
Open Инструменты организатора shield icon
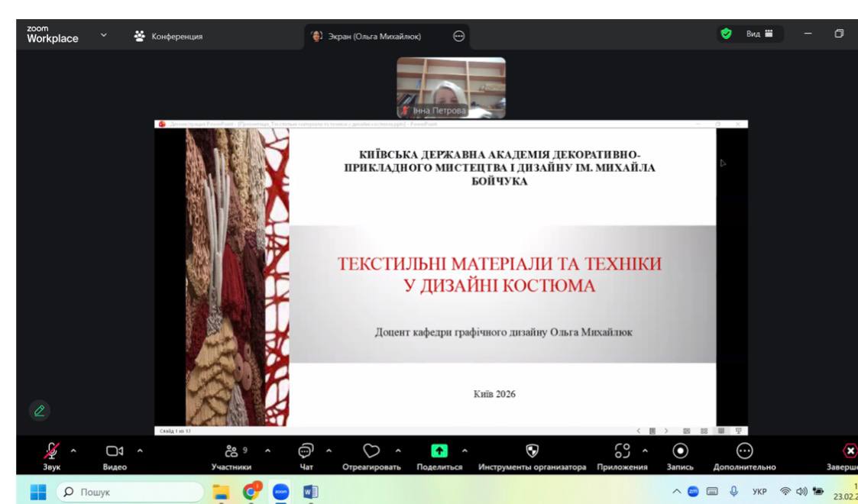[533, 451]
